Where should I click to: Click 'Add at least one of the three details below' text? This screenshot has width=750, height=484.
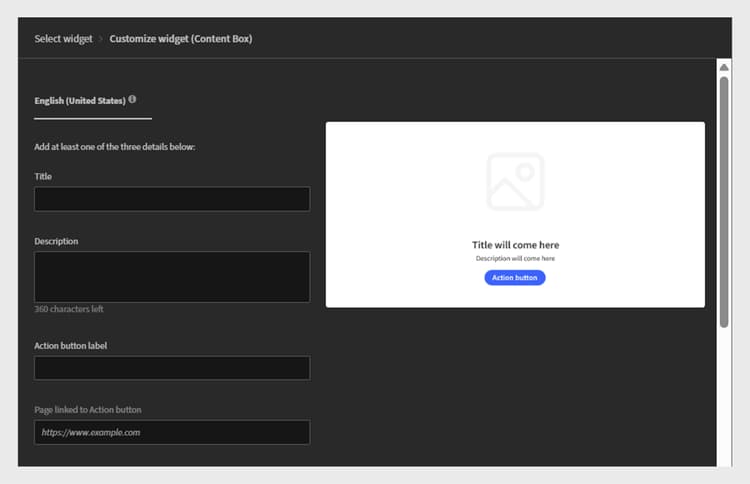[114, 147]
